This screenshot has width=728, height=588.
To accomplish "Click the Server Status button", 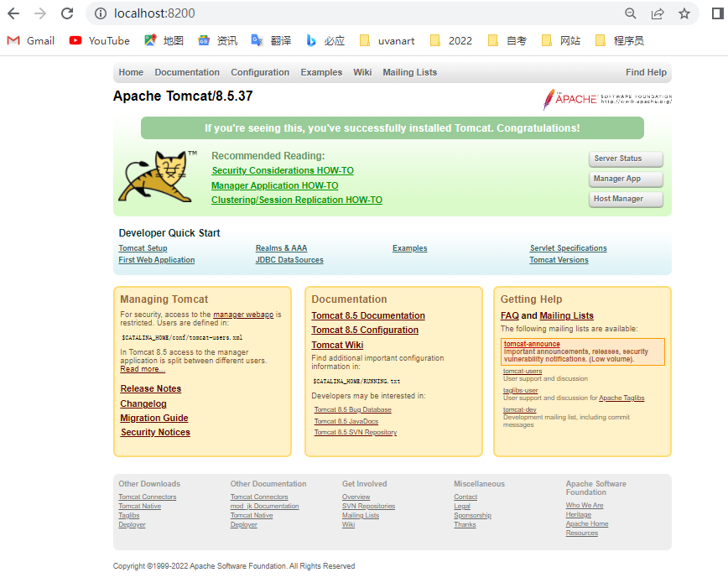I will pos(626,159).
